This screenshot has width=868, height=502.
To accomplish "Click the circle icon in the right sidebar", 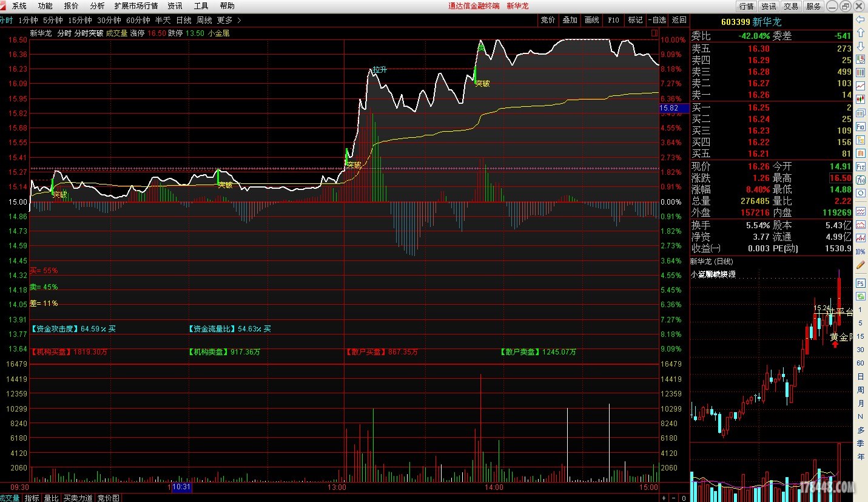I will tap(860, 193).
